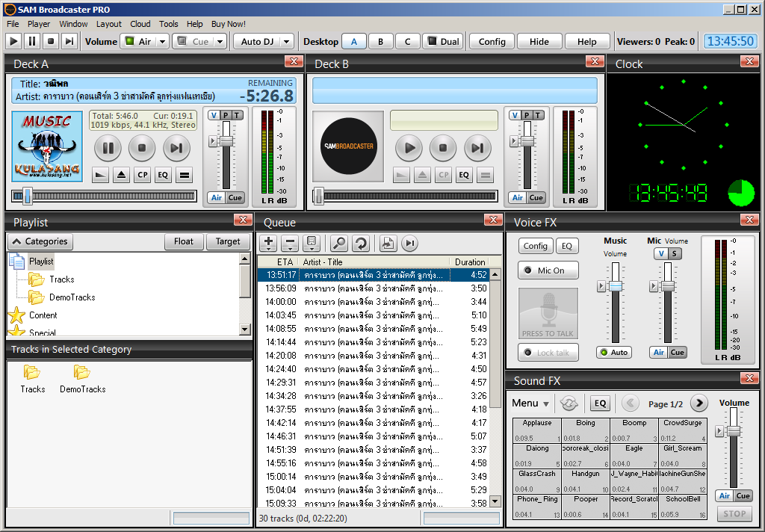Click the Queue play-next round icon
The image size is (765, 532).
point(410,243)
